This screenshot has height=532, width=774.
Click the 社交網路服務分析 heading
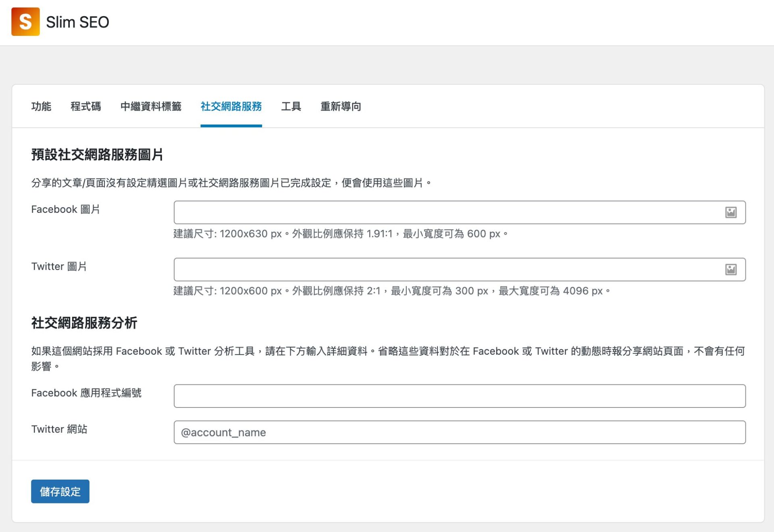click(84, 323)
